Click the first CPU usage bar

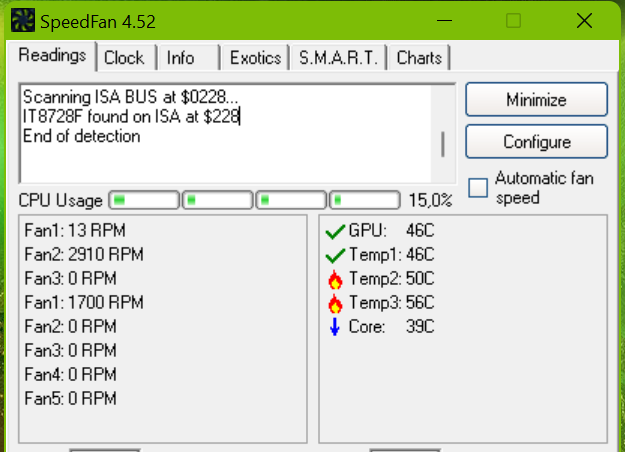pos(144,200)
